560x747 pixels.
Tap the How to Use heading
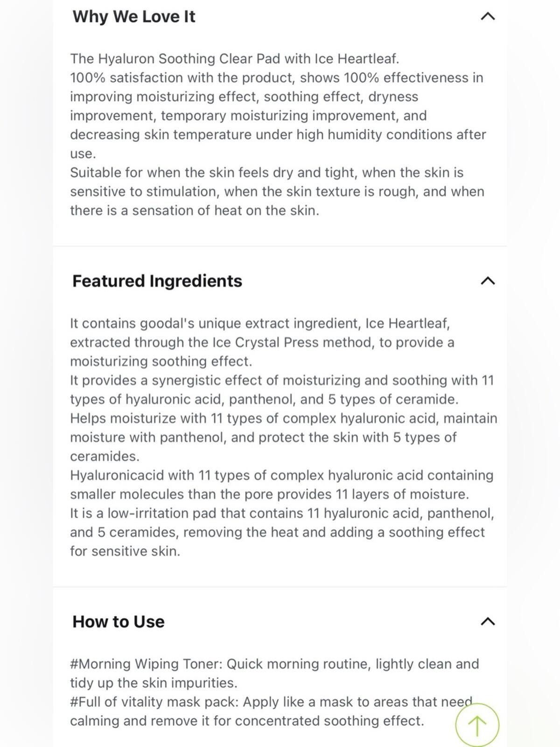coord(119,621)
